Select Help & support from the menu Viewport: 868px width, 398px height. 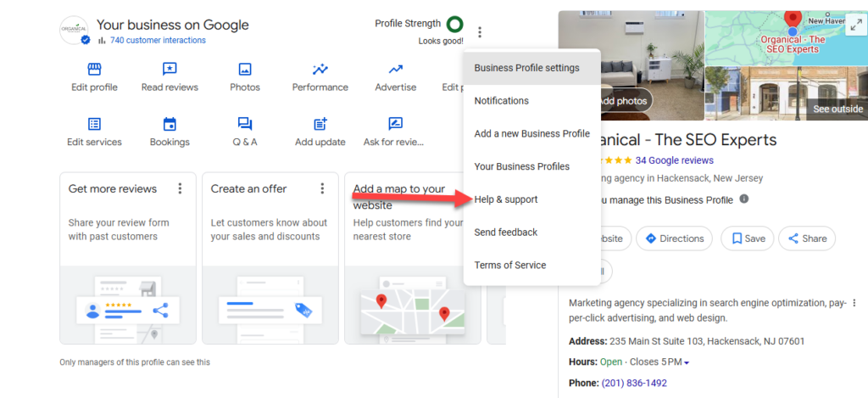pos(506,199)
